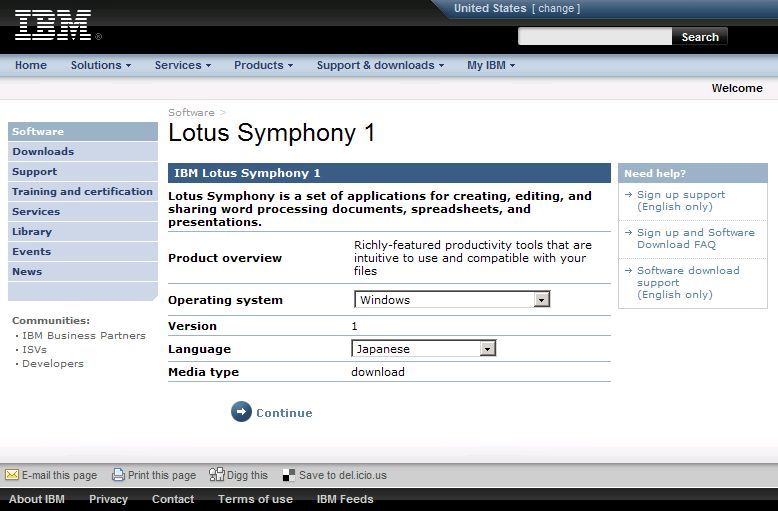Open Services in the left sidebar

[x=83, y=211]
